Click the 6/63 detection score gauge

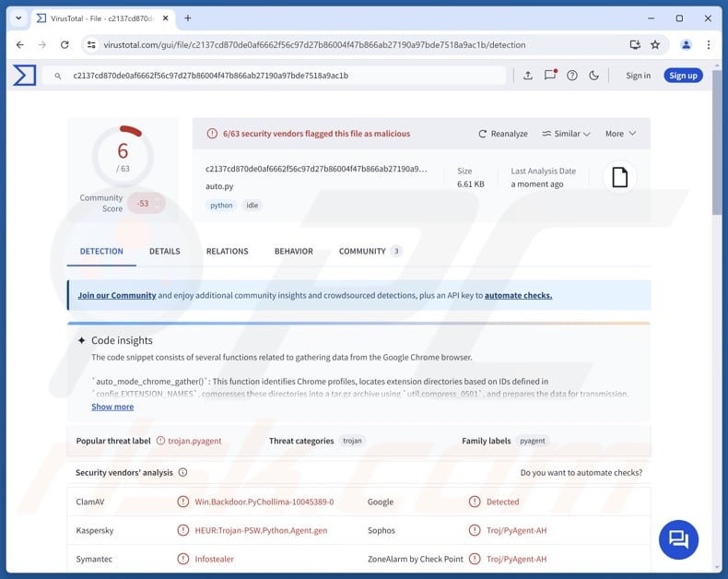(123, 157)
